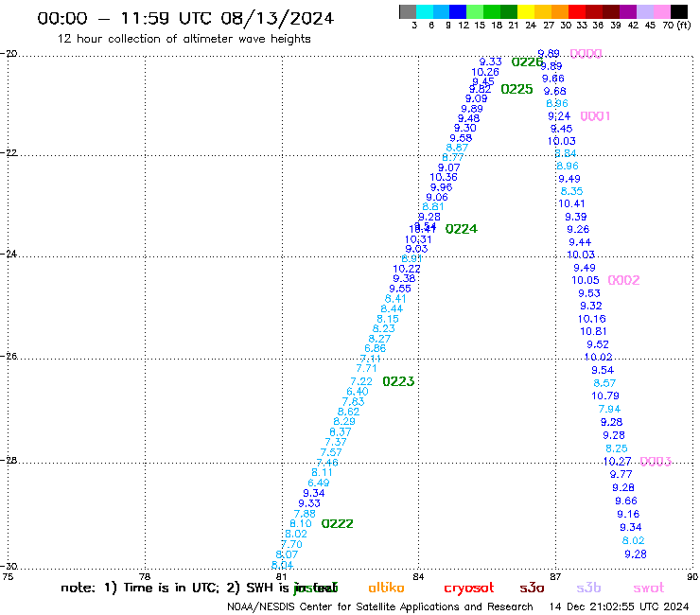
Task: Click the orange swatch labeled 30
Action: point(560,11)
